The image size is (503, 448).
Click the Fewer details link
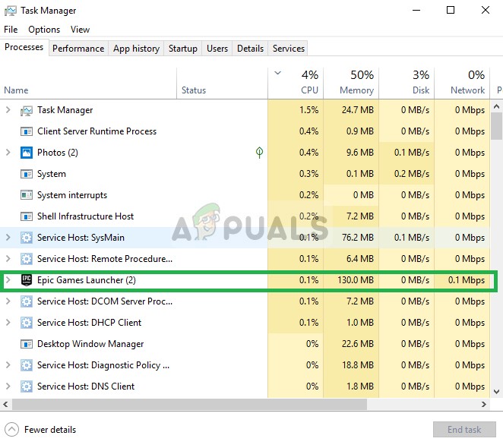[x=50, y=430]
